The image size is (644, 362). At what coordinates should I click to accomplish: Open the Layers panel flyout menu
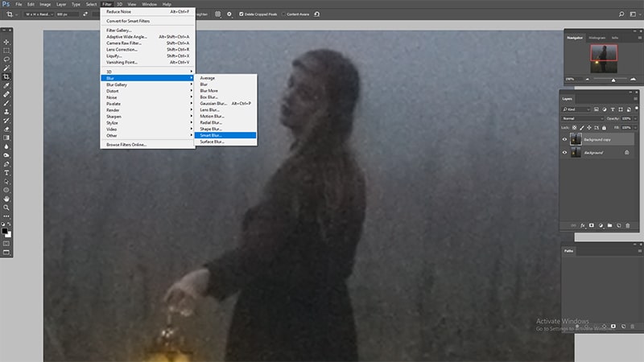tap(635, 98)
